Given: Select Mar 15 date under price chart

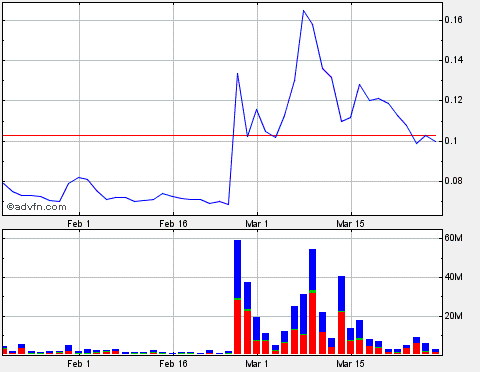Looking at the screenshot, I should [350, 224].
